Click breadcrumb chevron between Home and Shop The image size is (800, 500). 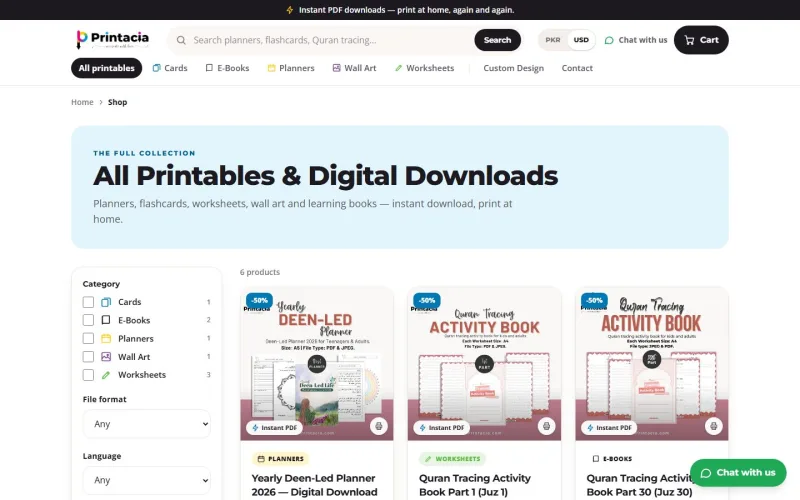tap(101, 102)
